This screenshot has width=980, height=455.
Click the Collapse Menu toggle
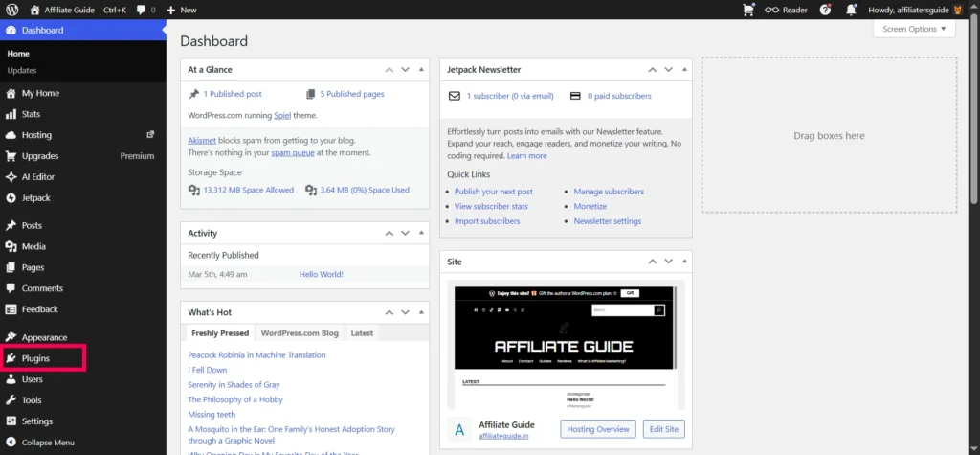coord(48,443)
